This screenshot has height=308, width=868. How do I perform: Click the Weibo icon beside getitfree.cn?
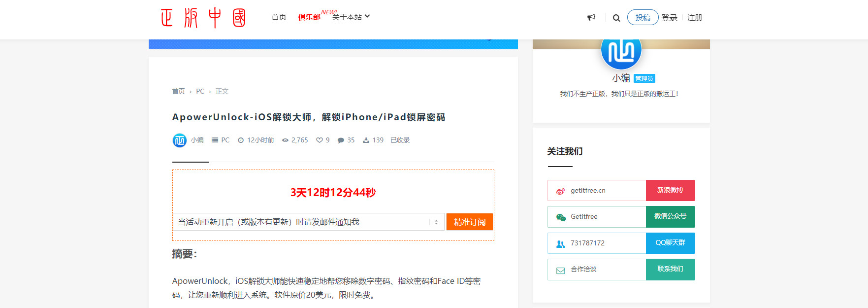pos(560,191)
